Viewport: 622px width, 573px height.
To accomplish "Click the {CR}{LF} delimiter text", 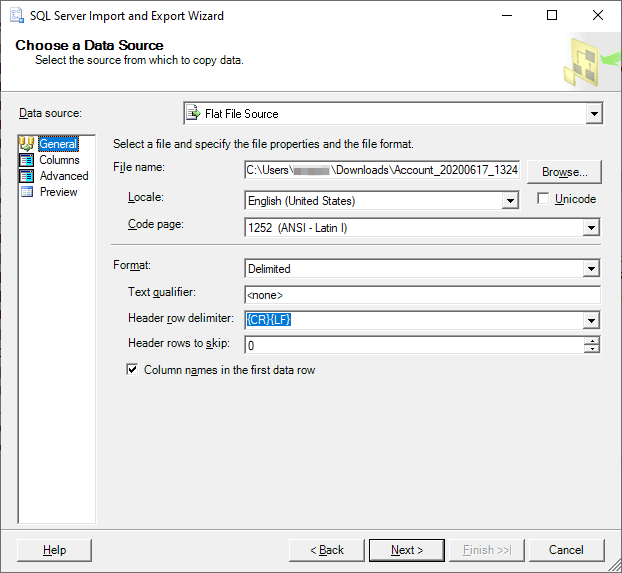I will (269, 319).
